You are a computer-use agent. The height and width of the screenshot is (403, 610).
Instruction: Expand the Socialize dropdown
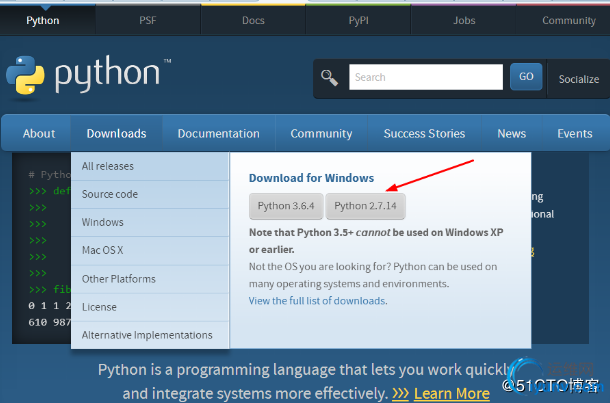click(x=579, y=78)
